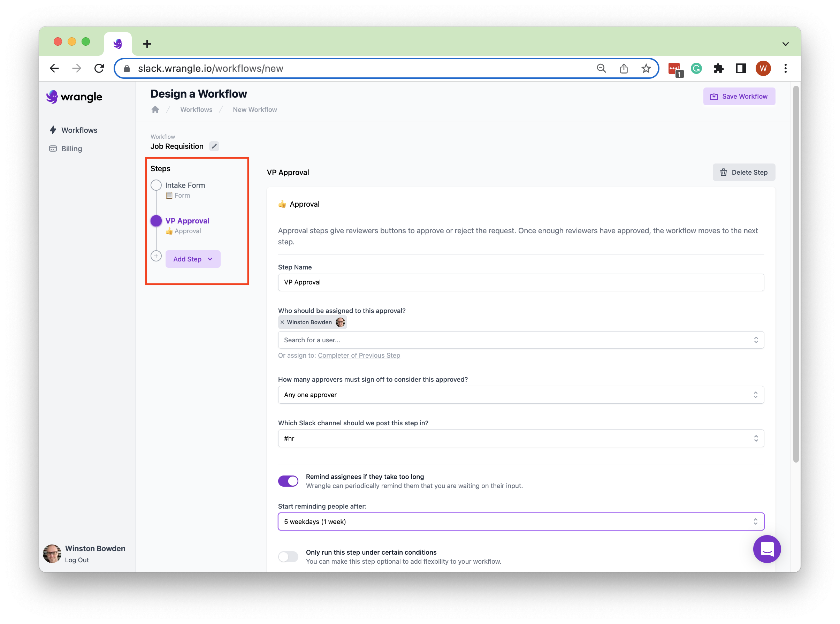The height and width of the screenshot is (624, 840).
Task: Click the Step Name input field
Action: pos(521,282)
